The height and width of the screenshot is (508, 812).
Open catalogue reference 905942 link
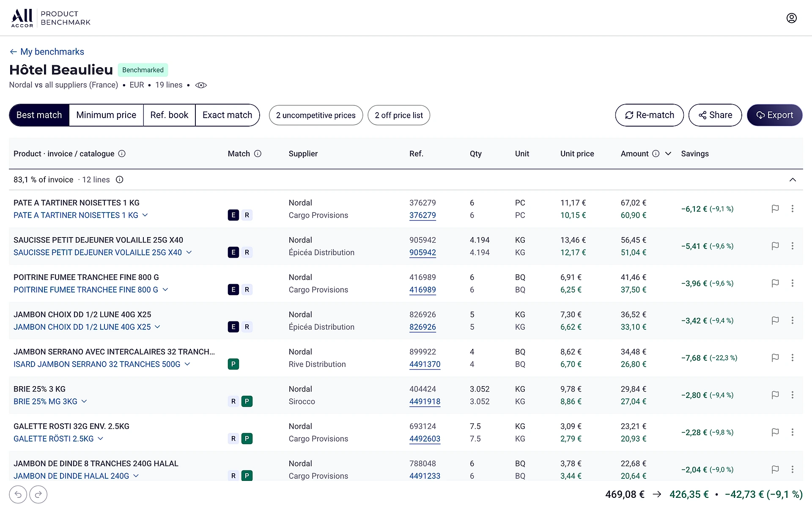tap(422, 252)
